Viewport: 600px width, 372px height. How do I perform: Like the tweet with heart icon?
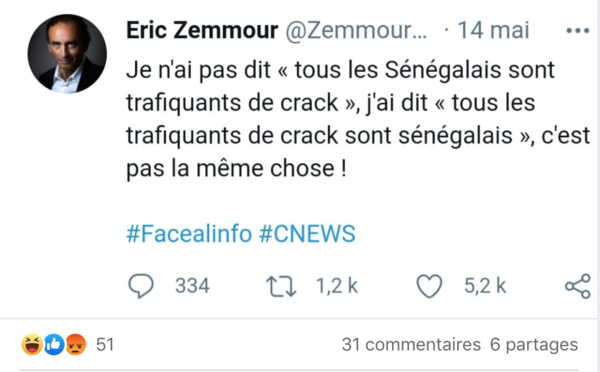click(429, 286)
